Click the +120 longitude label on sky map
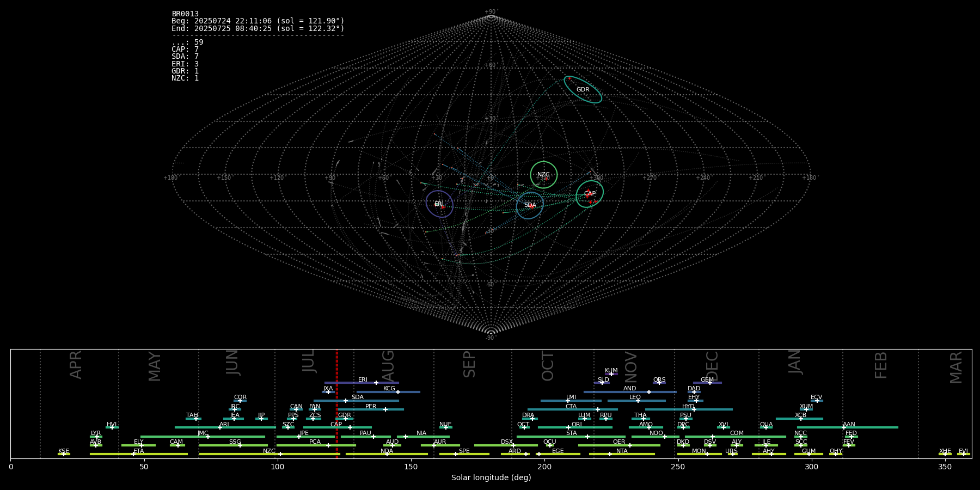 [x=277, y=177]
